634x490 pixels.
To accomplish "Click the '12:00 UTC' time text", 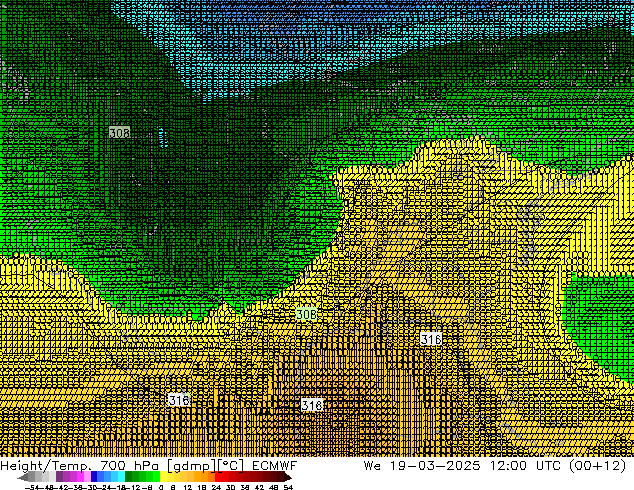I will pos(526,465).
